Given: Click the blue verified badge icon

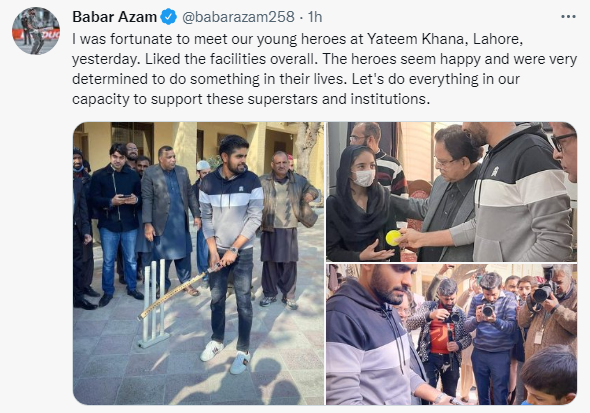Looking at the screenshot, I should [169, 17].
